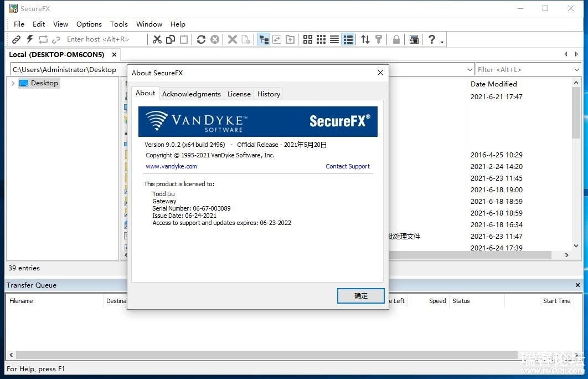This screenshot has width=588, height=379.
Task: Open the Tools menu
Action: point(119,24)
